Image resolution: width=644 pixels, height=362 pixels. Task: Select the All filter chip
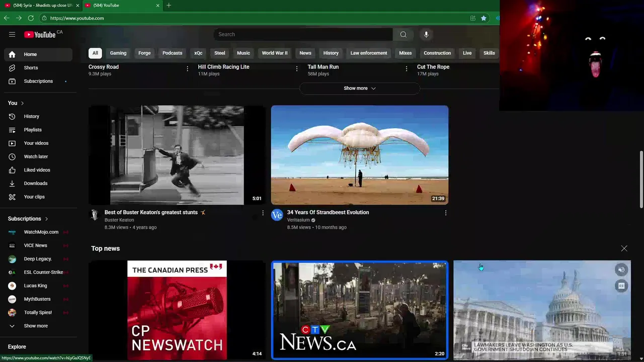95,53
